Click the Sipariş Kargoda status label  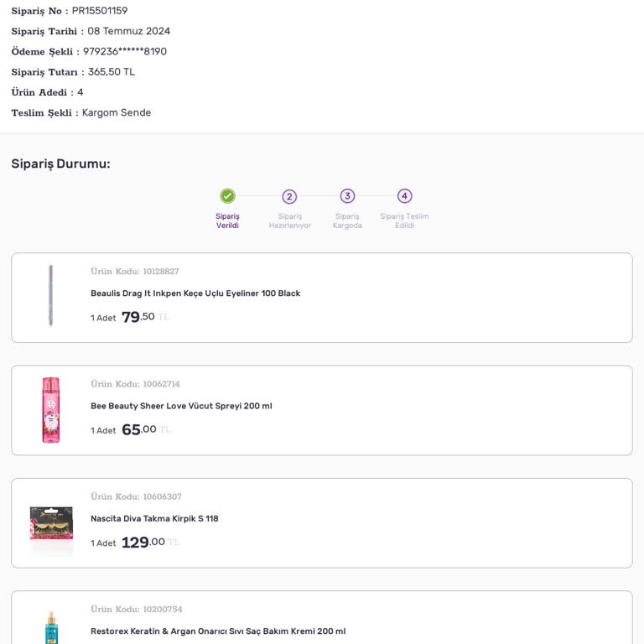(347, 221)
